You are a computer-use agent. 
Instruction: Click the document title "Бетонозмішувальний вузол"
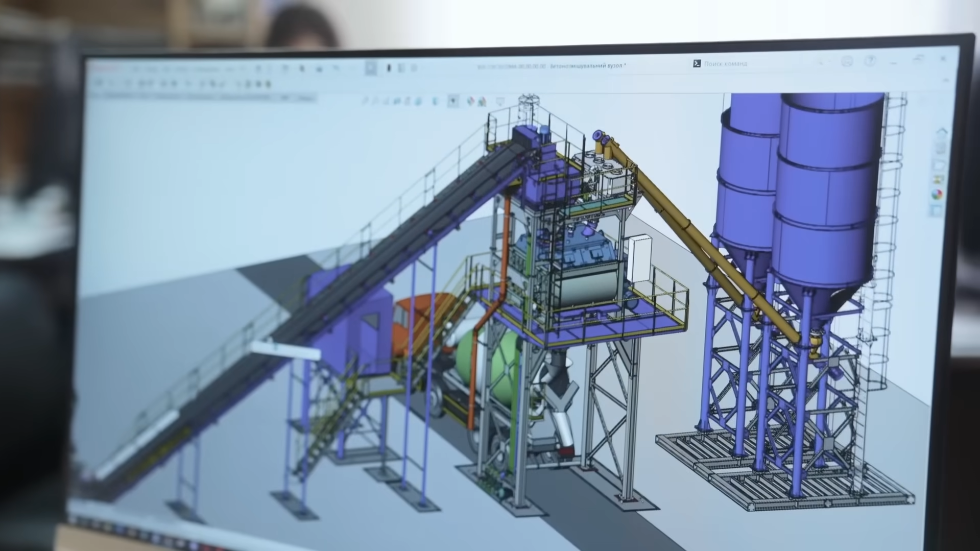pyautogui.click(x=587, y=66)
